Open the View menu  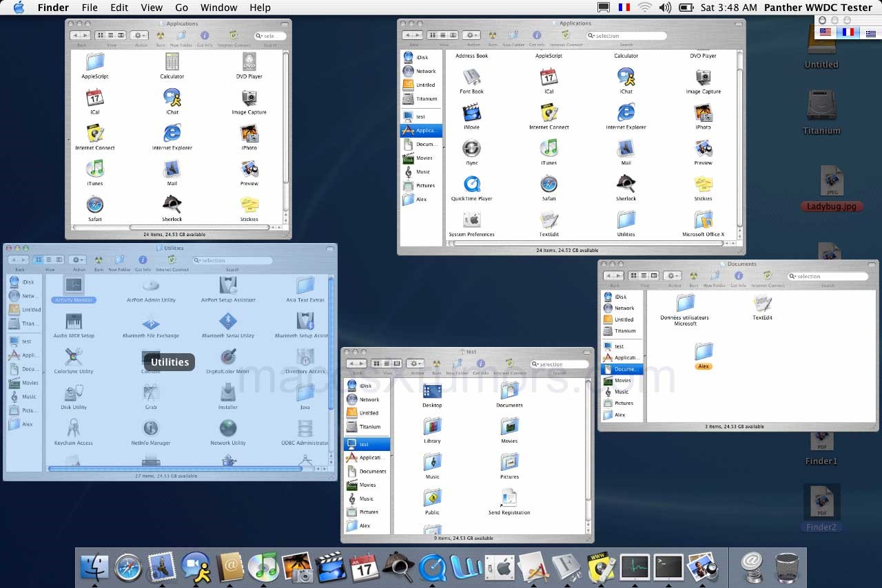[x=152, y=8]
